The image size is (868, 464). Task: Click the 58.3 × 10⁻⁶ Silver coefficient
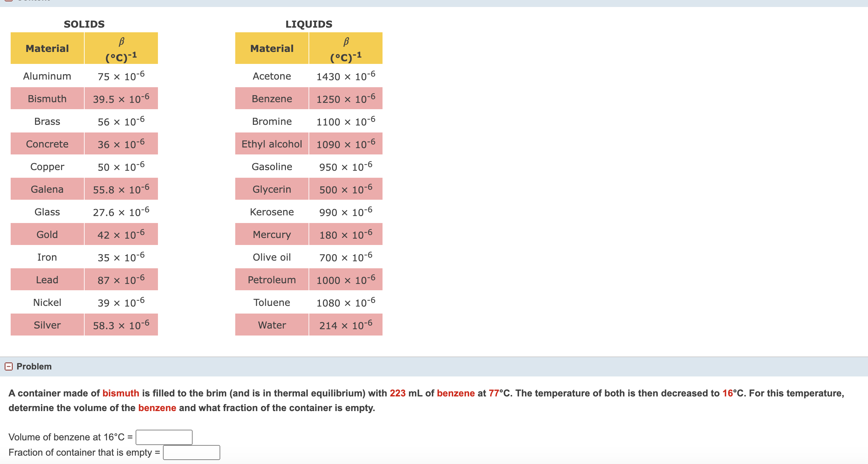121,325
